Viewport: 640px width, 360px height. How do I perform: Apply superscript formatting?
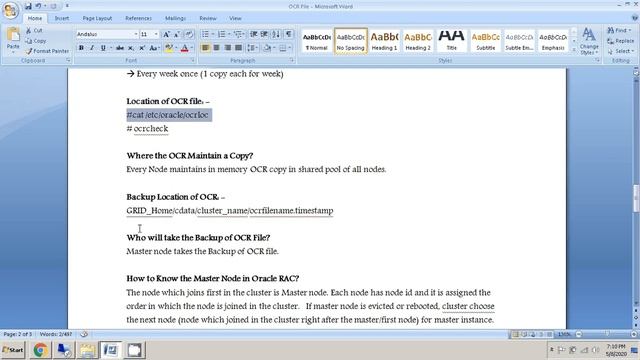(142, 48)
